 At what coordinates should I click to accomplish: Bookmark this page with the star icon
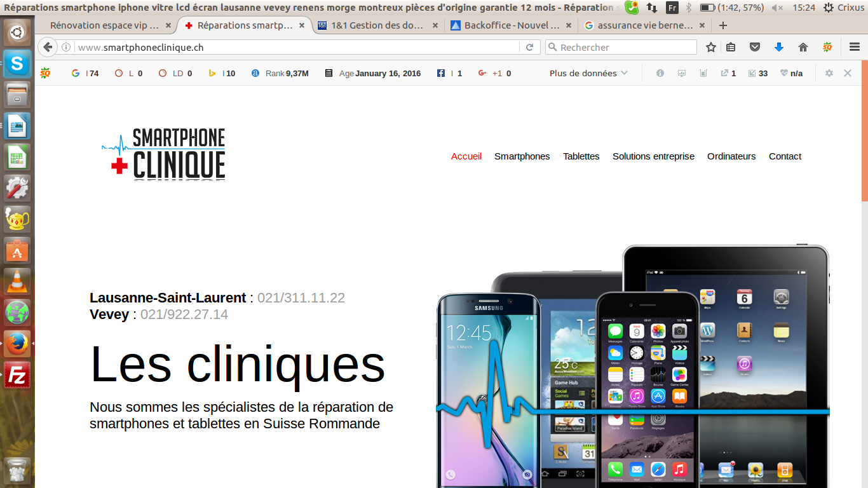coord(711,47)
